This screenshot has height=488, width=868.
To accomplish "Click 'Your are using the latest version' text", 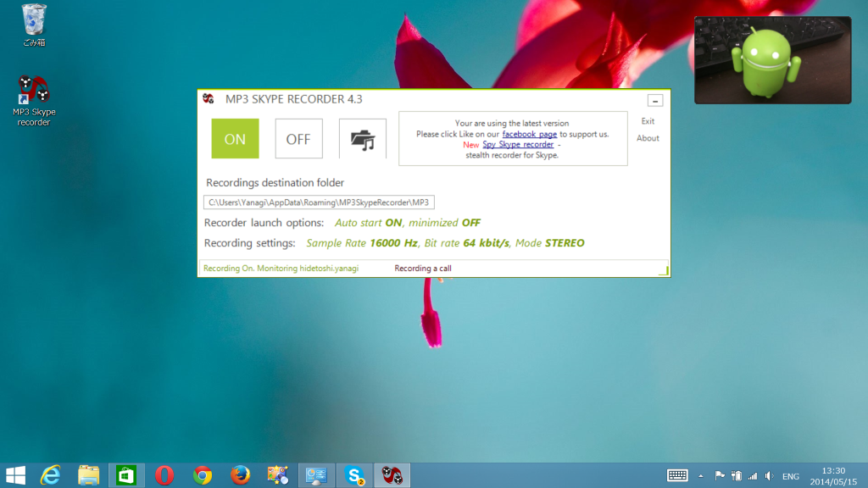I will pyautogui.click(x=512, y=124).
